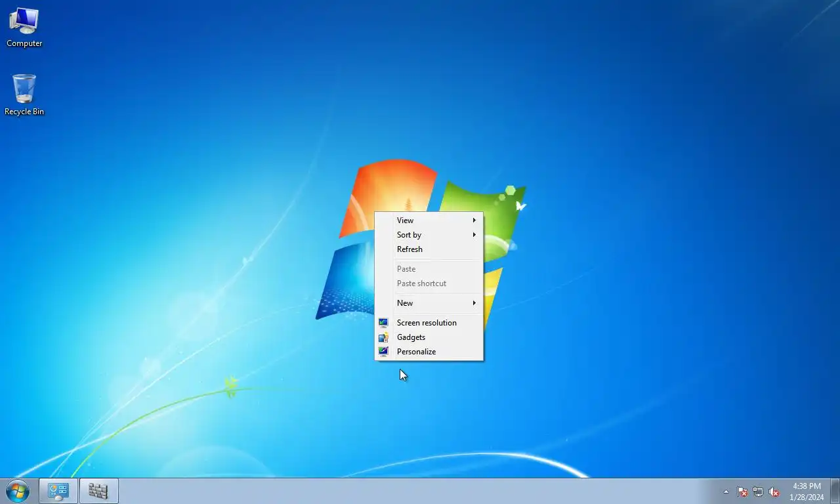Open the Sort by submenu
The height and width of the screenshot is (504, 840).
point(429,235)
